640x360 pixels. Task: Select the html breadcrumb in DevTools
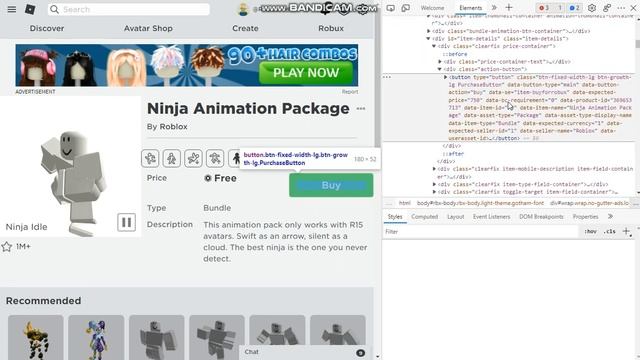(404, 203)
